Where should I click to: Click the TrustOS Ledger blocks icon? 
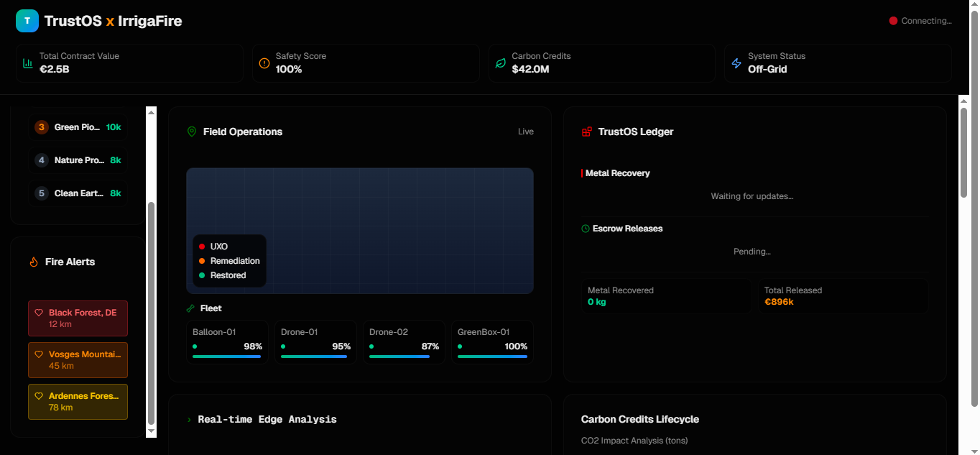tap(587, 132)
